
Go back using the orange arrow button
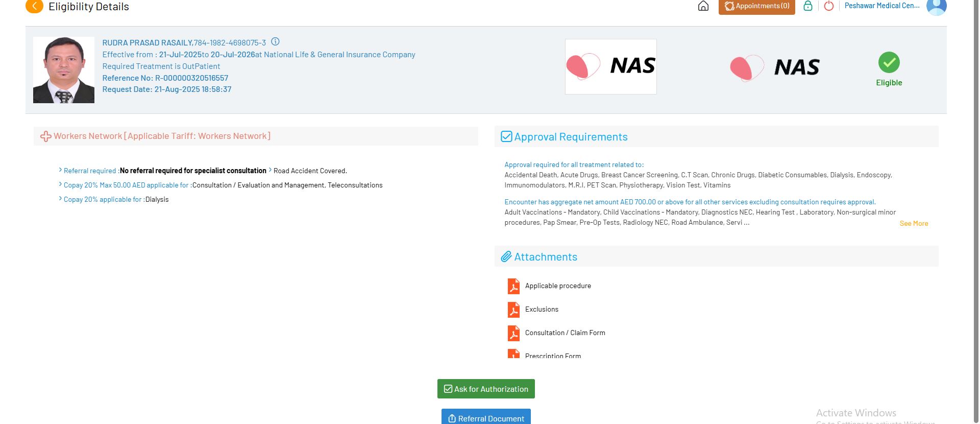pyautogui.click(x=34, y=6)
